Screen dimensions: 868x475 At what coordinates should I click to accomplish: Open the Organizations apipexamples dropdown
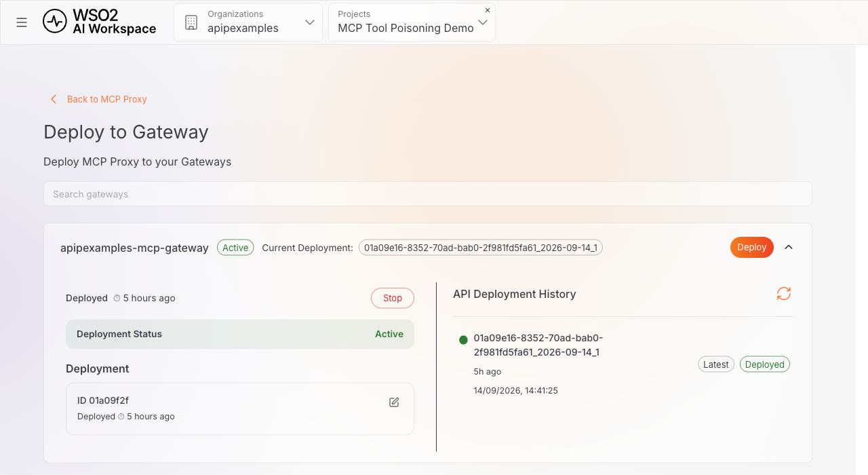coord(248,22)
